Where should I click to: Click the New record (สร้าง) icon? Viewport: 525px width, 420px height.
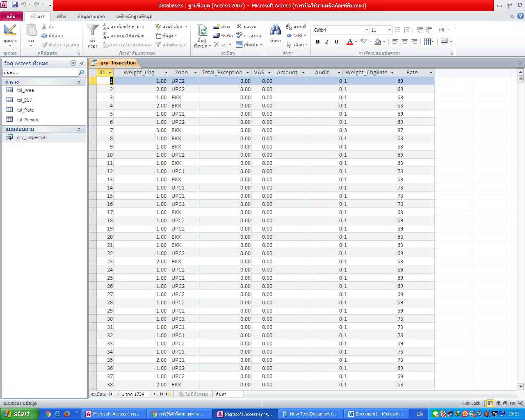(x=217, y=27)
